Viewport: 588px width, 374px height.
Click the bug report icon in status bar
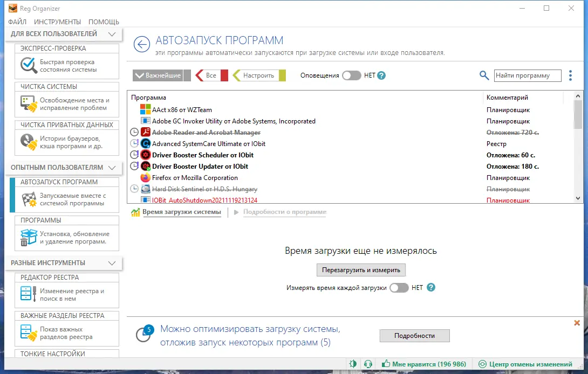[x=353, y=364]
